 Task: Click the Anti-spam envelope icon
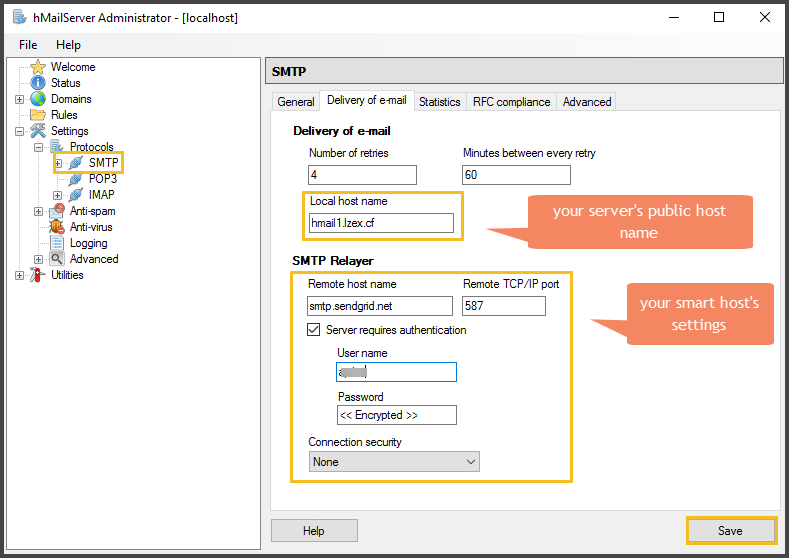57,210
